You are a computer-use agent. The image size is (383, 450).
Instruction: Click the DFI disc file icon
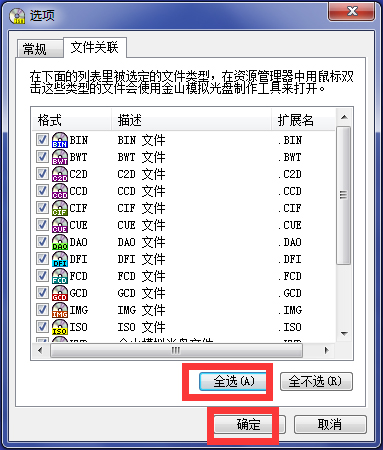tap(60, 259)
